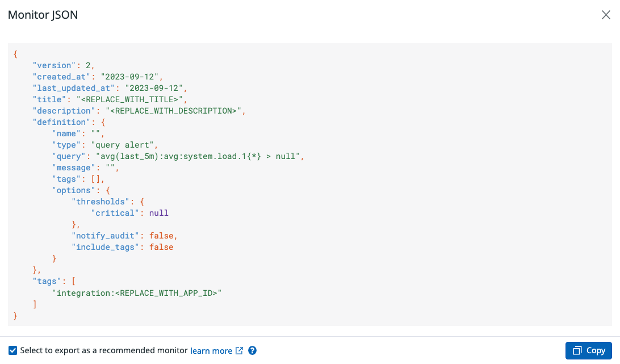The width and height of the screenshot is (620, 364).
Task: Click the null value under critical threshold
Action: pos(158,213)
